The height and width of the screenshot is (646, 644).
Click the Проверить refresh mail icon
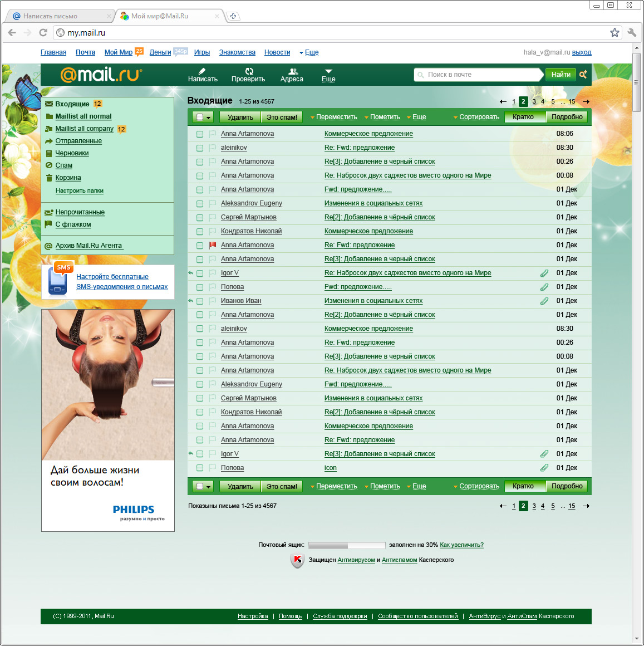click(249, 71)
